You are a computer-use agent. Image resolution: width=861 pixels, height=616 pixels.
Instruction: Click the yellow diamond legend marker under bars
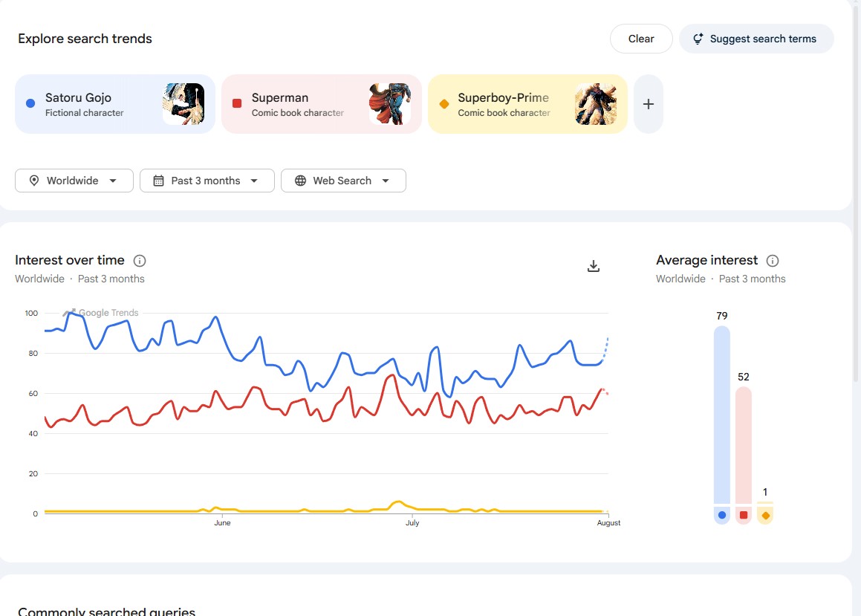coord(765,516)
